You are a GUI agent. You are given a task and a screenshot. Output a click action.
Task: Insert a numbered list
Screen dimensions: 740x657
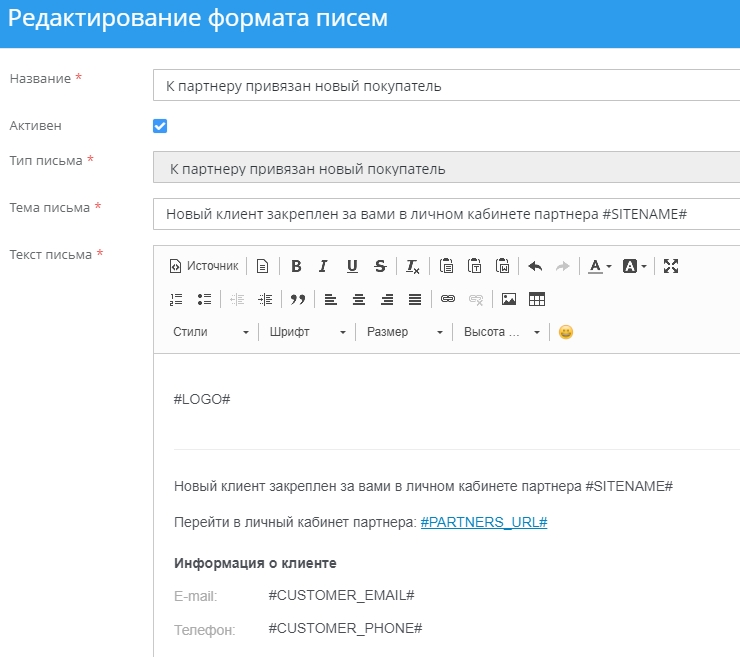coord(177,299)
